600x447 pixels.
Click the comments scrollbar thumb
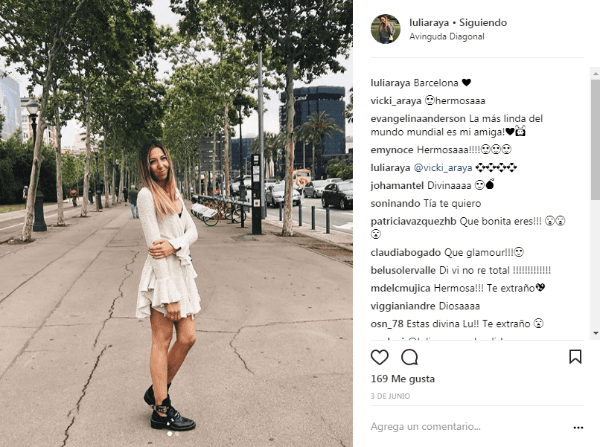coord(595,140)
